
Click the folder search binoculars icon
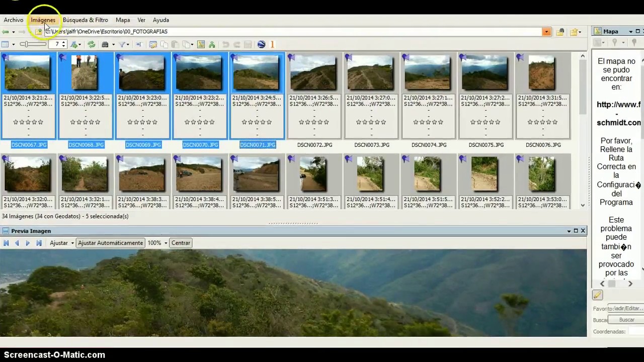(560, 32)
